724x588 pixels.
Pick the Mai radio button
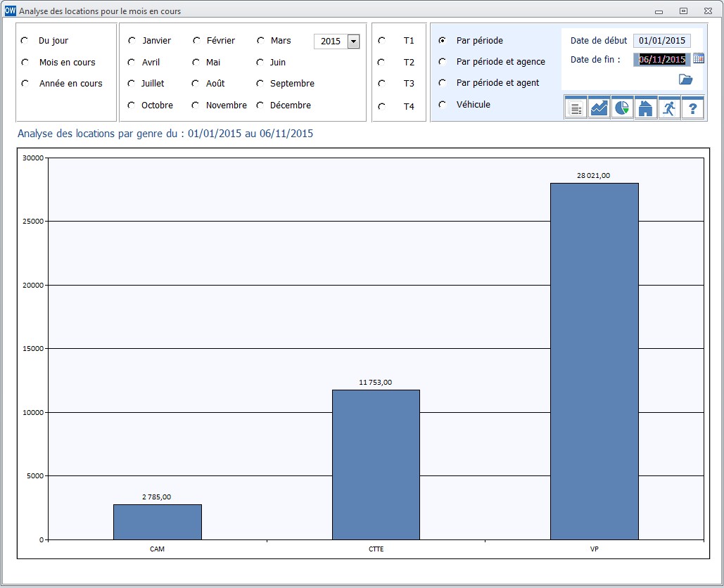pyautogui.click(x=196, y=62)
